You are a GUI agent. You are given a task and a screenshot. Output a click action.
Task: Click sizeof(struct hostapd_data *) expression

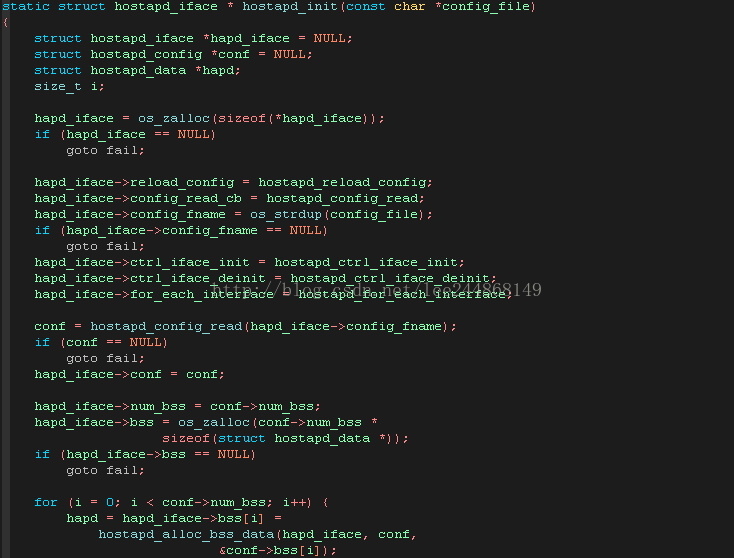point(281,439)
